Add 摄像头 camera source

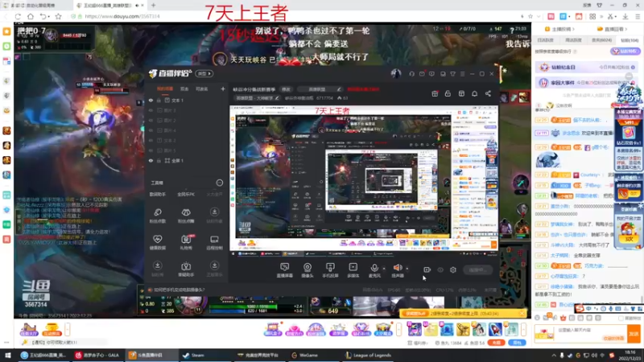point(308,270)
